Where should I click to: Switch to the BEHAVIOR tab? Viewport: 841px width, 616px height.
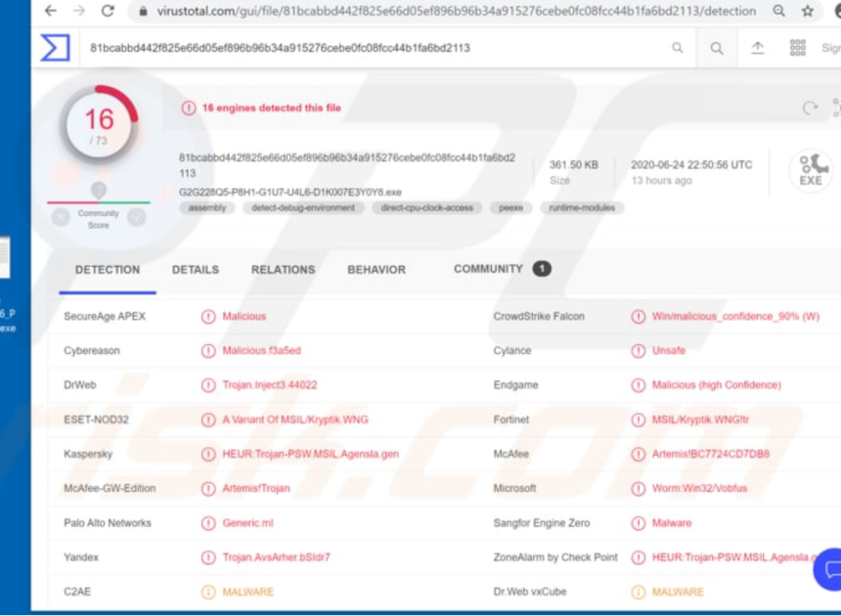[376, 270]
